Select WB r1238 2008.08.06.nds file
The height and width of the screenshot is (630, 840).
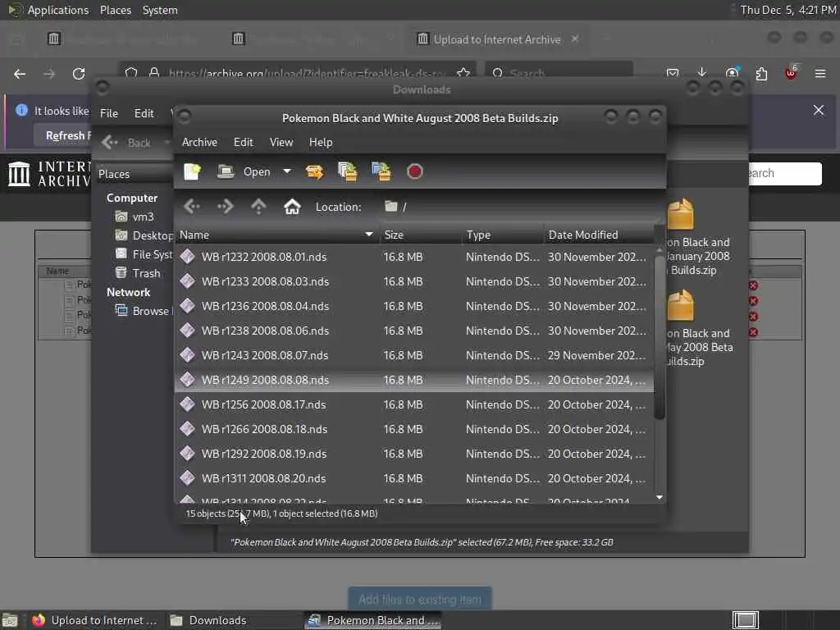pos(414,331)
